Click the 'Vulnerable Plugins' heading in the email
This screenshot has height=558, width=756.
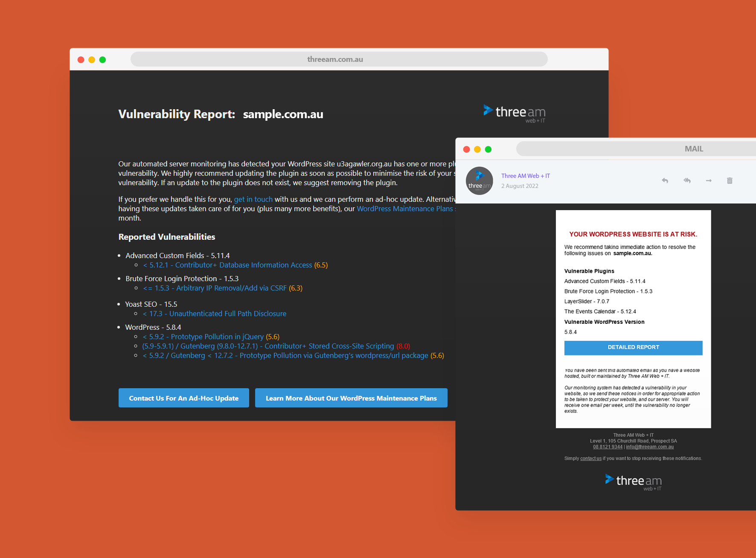tap(589, 271)
